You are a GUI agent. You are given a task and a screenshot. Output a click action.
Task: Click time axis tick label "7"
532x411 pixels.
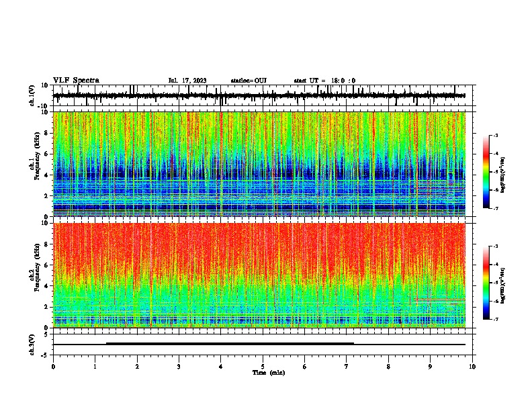click(347, 367)
